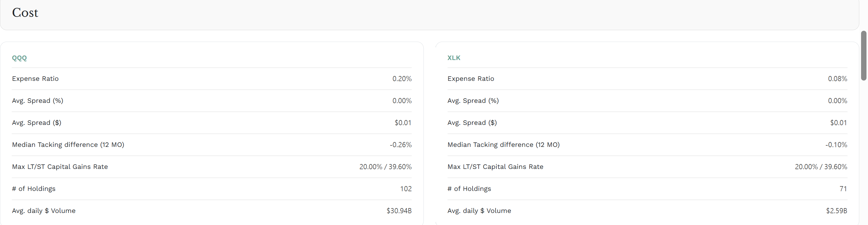Click QQQ Avg. daily $ Volume label
The image size is (868, 225).
click(44, 211)
